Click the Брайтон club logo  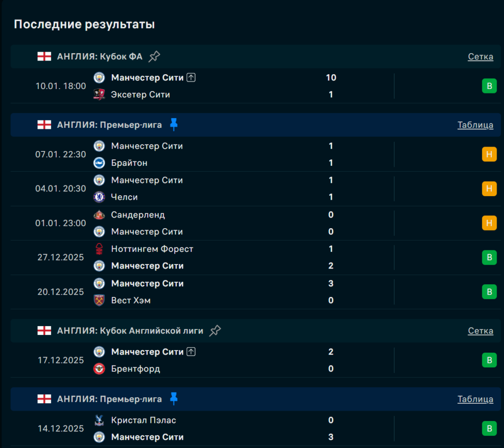(x=99, y=163)
